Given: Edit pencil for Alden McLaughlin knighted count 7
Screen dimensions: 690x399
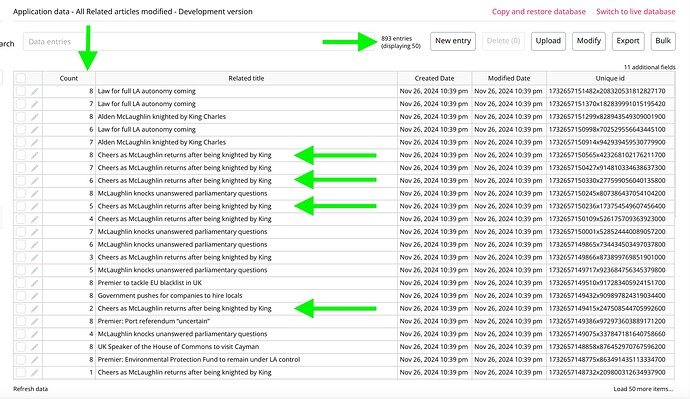Looking at the screenshot, I should pos(34,142).
